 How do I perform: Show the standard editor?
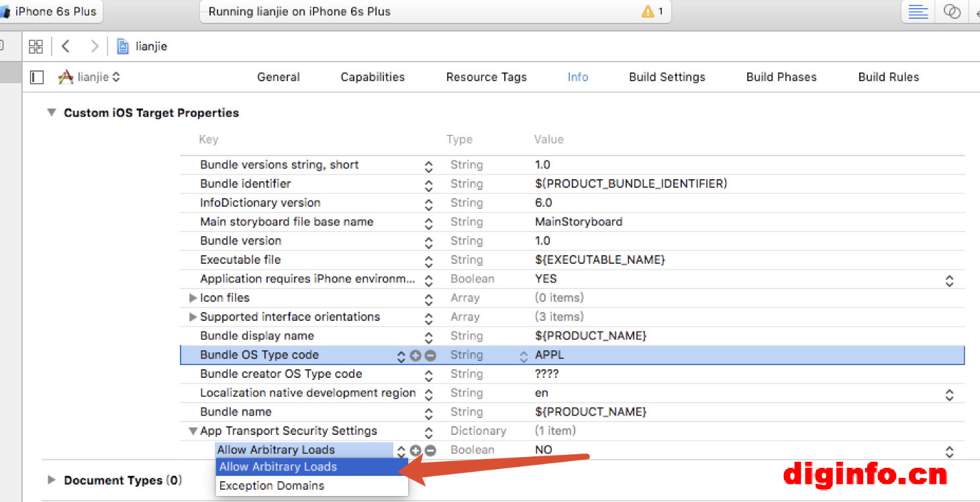tap(918, 11)
